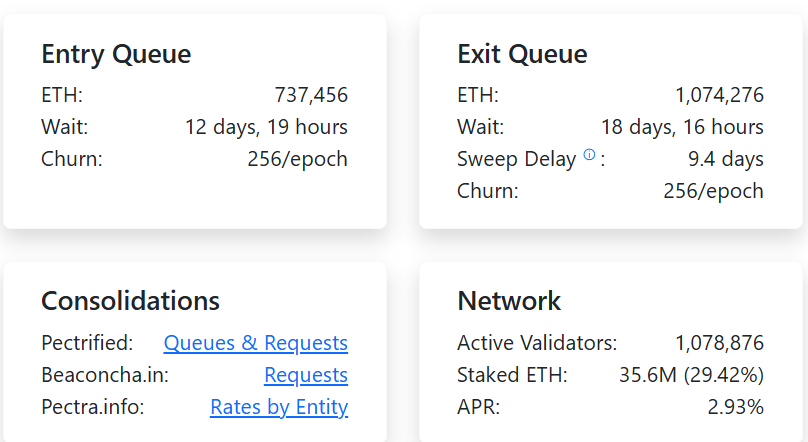Click the Active Validators label

[x=537, y=343]
